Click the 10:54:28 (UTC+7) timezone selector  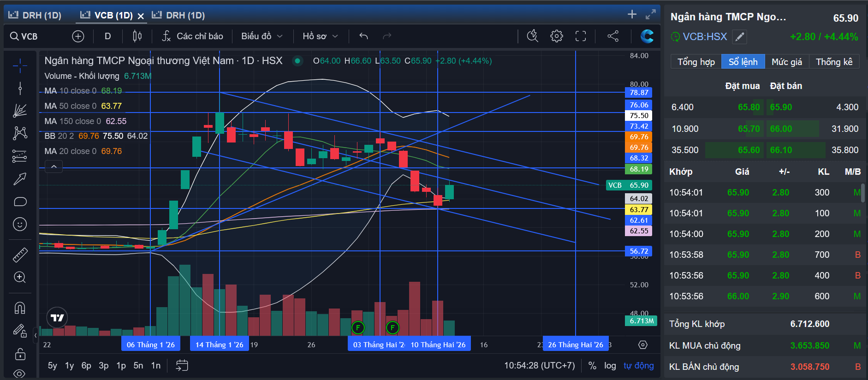[x=540, y=366]
